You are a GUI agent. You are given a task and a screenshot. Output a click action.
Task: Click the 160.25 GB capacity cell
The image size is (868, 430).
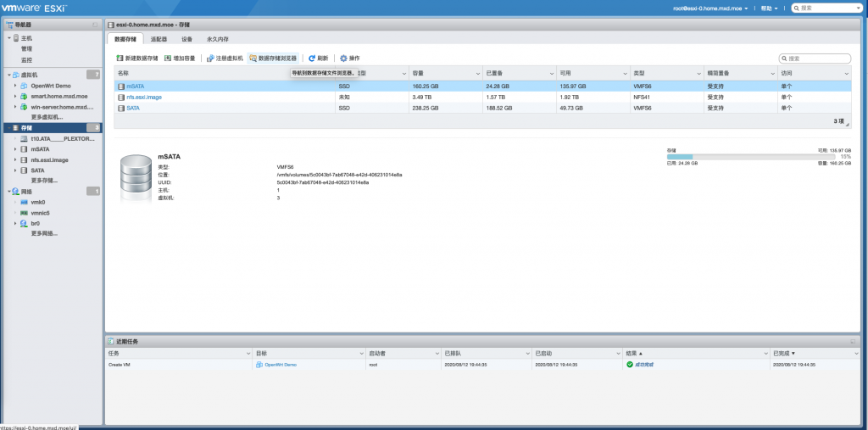(446, 87)
